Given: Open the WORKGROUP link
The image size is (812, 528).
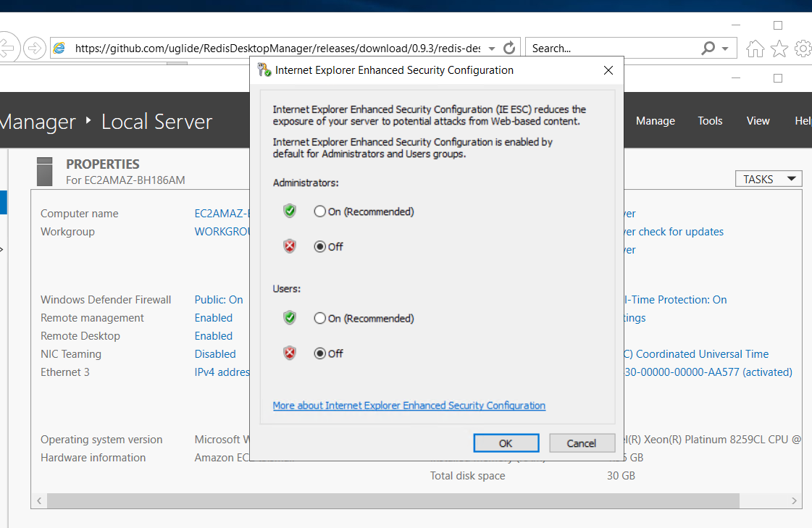Looking at the screenshot, I should 222,231.
